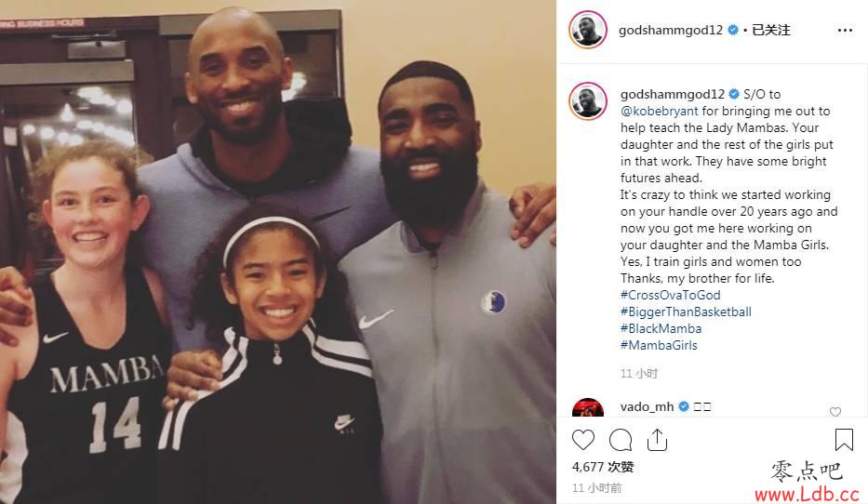Viewport: 868px width, 504px height.
Task: Click verified badge beside vado_mh
Action: pyautogui.click(x=684, y=406)
